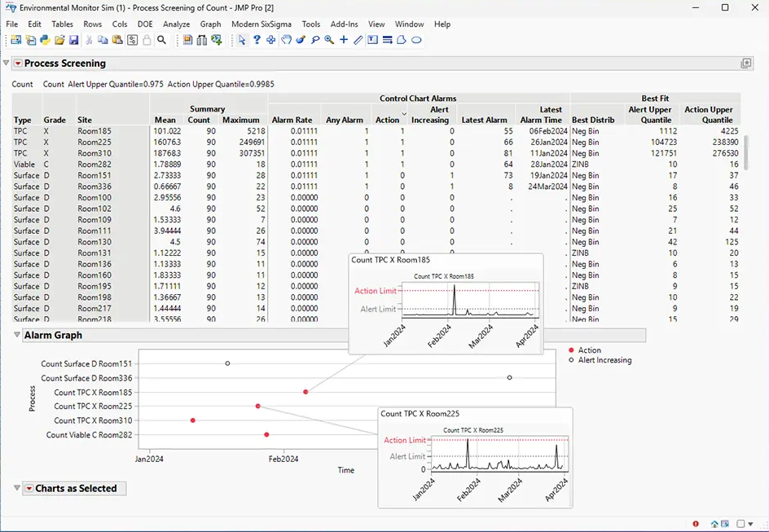Viewport: 769px width, 532px height.
Task: Click the Count TPC X Room225 thumbnail chart
Action: [x=475, y=458]
